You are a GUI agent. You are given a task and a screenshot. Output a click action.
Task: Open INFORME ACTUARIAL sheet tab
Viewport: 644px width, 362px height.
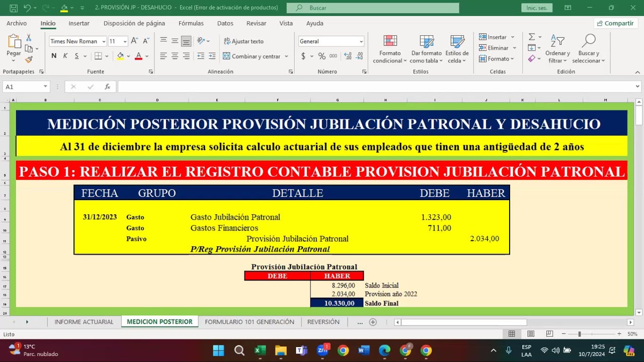point(84,322)
